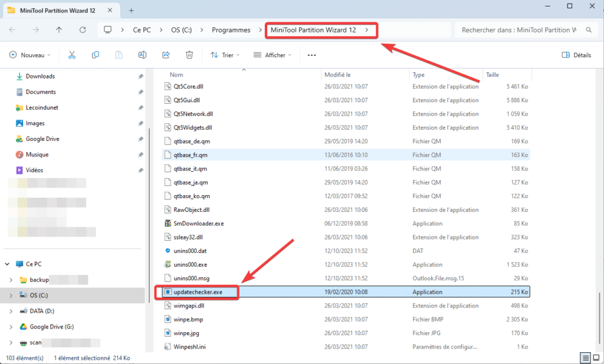Screen dimensions: 604x364
Task: Select the file Qt5Widgets.dll
Action: (x=193, y=127)
